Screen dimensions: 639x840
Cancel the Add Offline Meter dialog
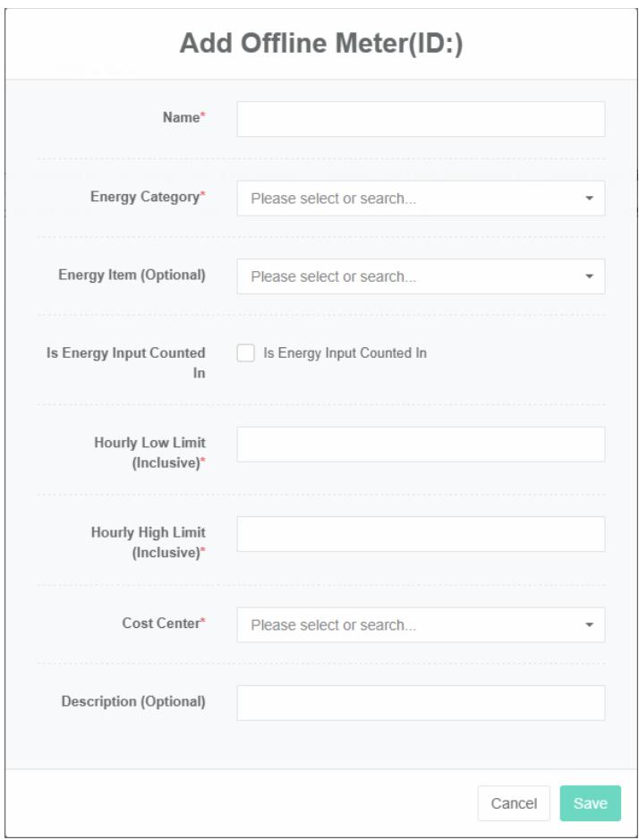point(514,803)
